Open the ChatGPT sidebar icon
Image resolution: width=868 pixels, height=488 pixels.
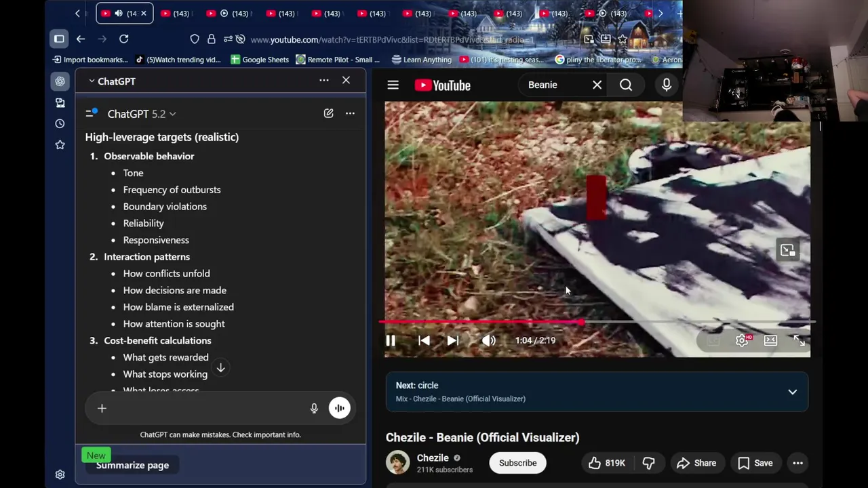click(x=60, y=81)
